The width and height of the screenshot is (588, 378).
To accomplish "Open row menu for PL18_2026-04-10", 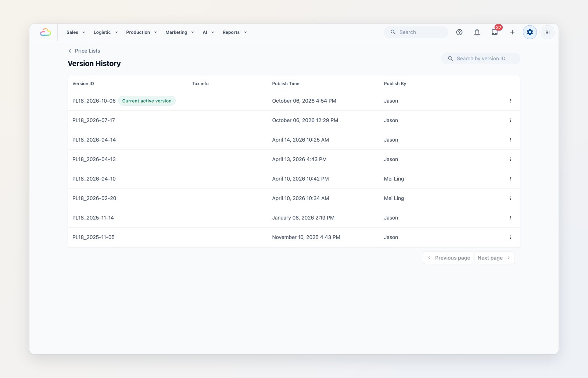I will click(x=510, y=179).
